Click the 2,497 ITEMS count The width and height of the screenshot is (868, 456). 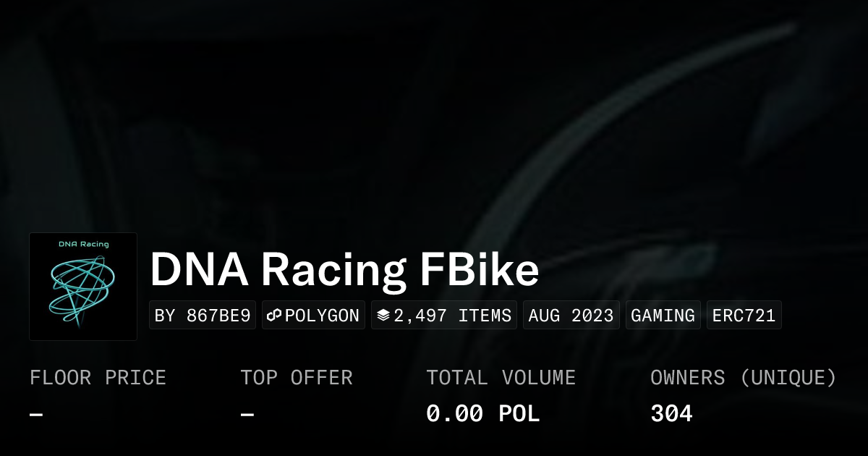tap(453, 316)
